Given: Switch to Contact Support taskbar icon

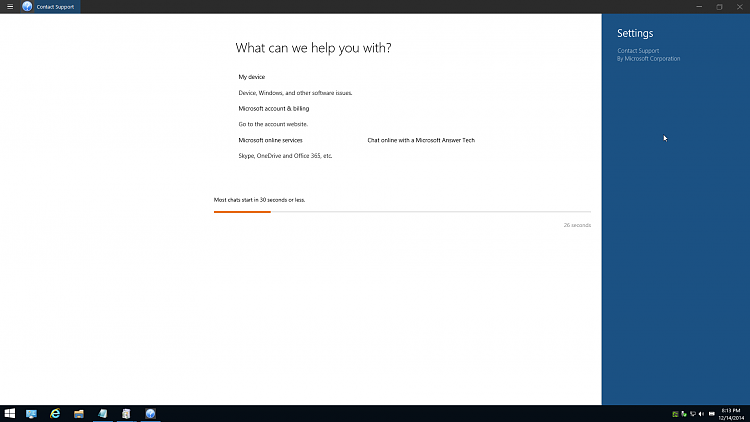Looking at the screenshot, I should [150, 414].
